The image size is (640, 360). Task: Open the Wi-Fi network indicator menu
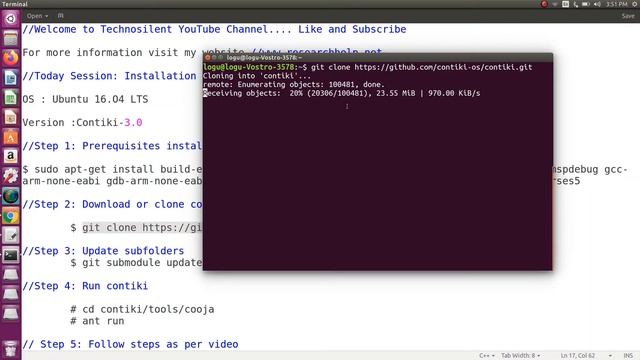tap(555, 4)
